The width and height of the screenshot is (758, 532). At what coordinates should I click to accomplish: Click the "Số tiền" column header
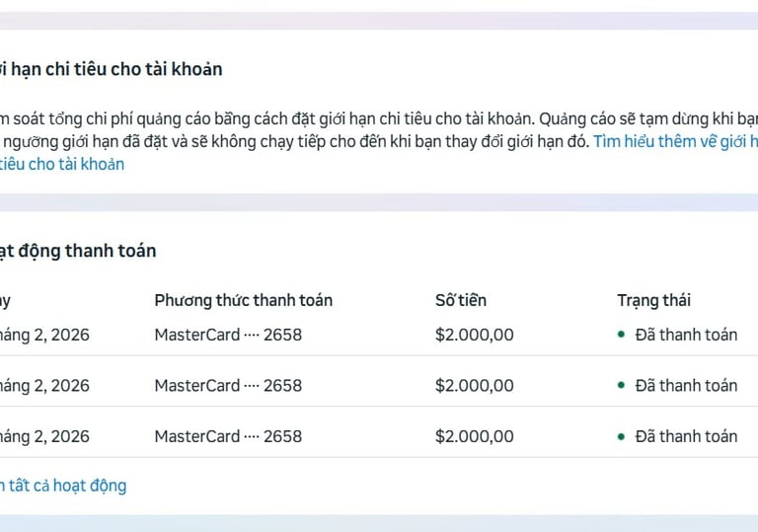click(461, 300)
